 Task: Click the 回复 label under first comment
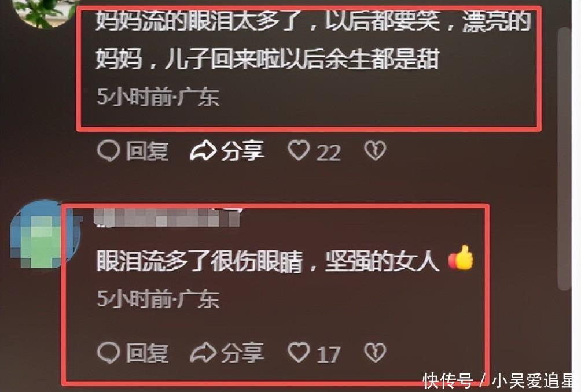pyautogui.click(x=147, y=151)
